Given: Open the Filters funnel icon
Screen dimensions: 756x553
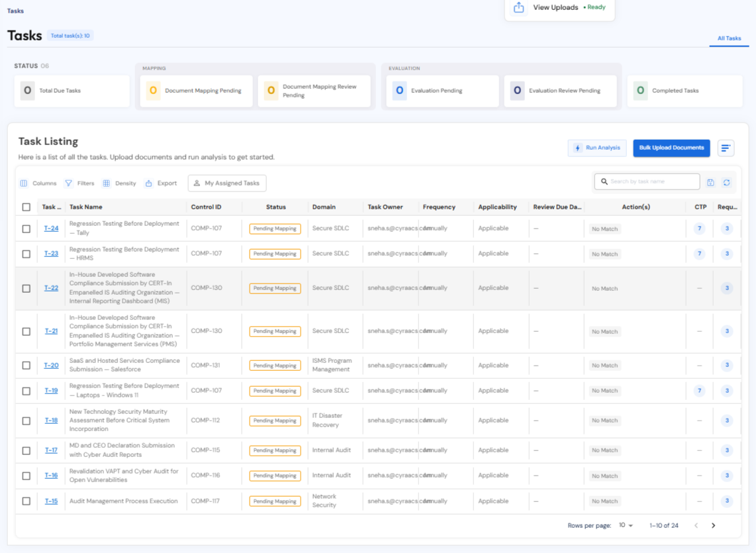Looking at the screenshot, I should tap(69, 183).
